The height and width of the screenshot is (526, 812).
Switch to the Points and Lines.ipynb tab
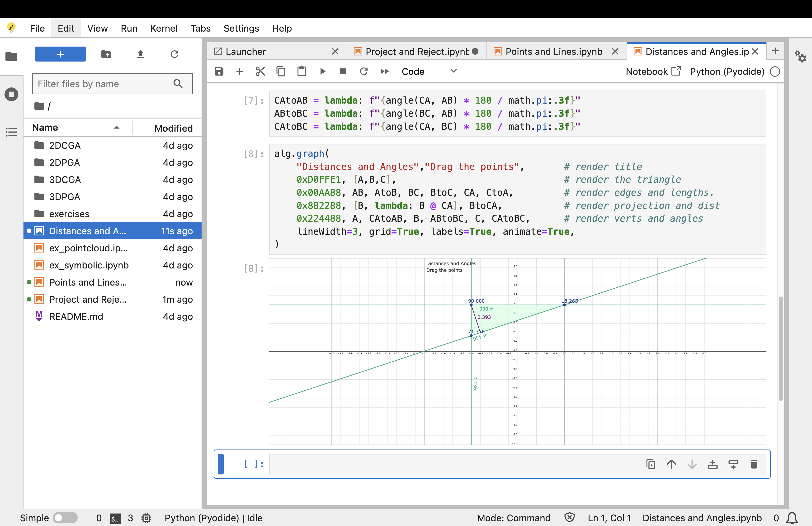pyautogui.click(x=553, y=52)
